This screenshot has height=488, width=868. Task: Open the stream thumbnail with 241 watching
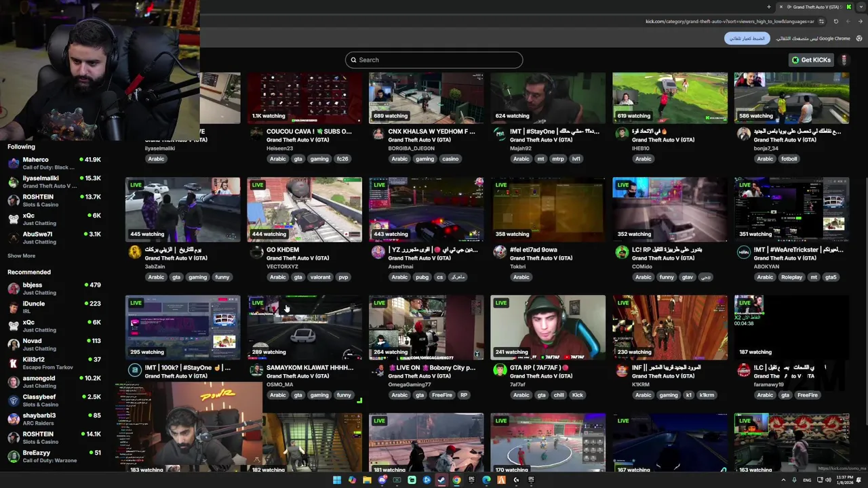click(548, 327)
